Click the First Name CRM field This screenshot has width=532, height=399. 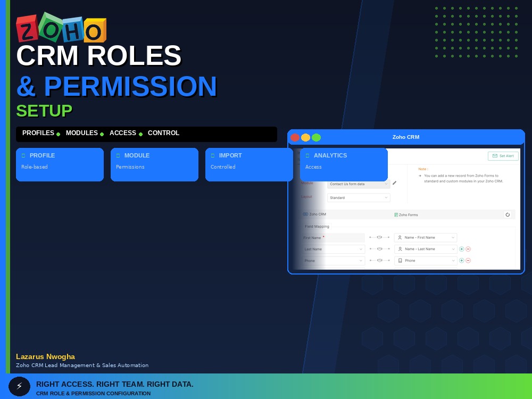(333, 237)
